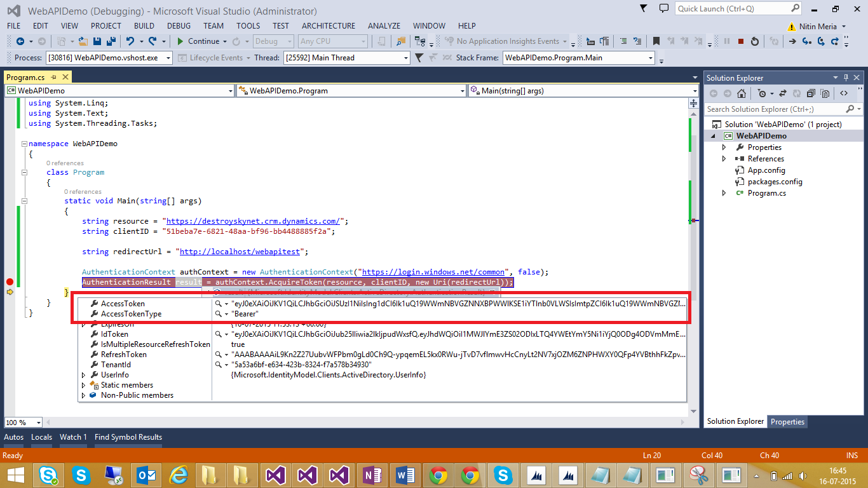Toggle Show All Files in Solution Explorer
Screen dimensions: 868x488
825,93
